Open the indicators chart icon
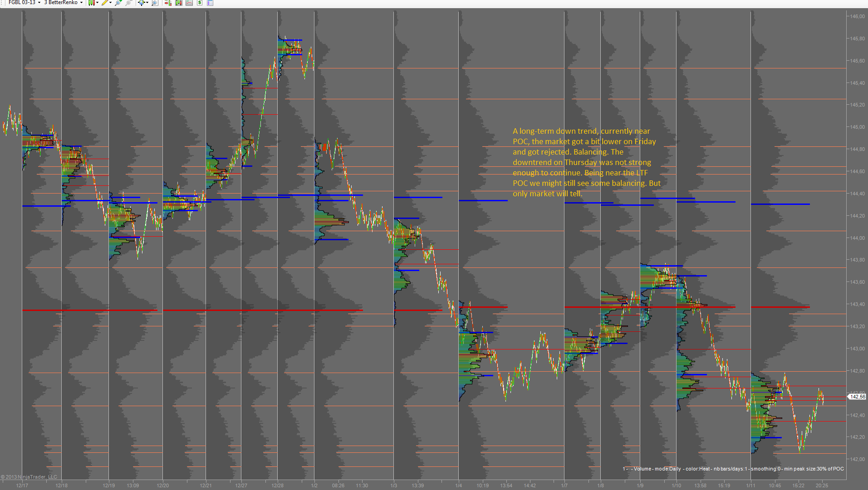 (x=189, y=3)
